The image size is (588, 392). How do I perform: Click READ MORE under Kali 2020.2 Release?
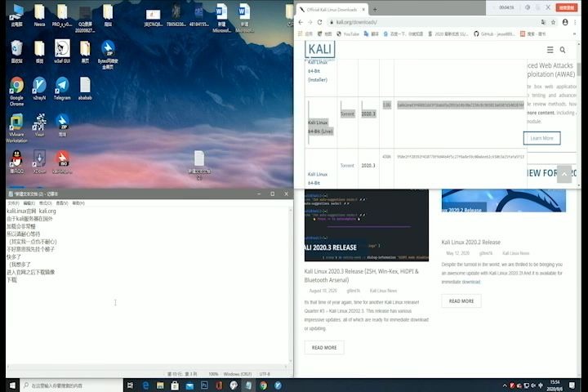click(x=461, y=301)
